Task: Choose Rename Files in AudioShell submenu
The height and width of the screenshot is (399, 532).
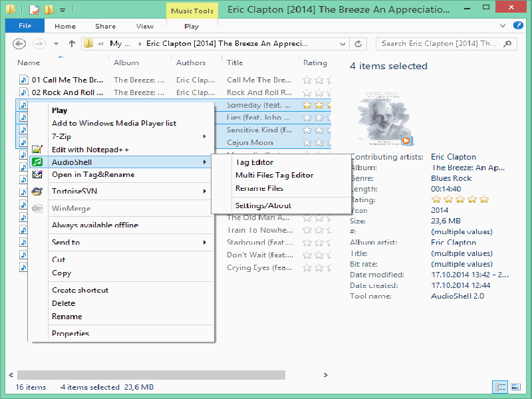Action: (x=259, y=188)
